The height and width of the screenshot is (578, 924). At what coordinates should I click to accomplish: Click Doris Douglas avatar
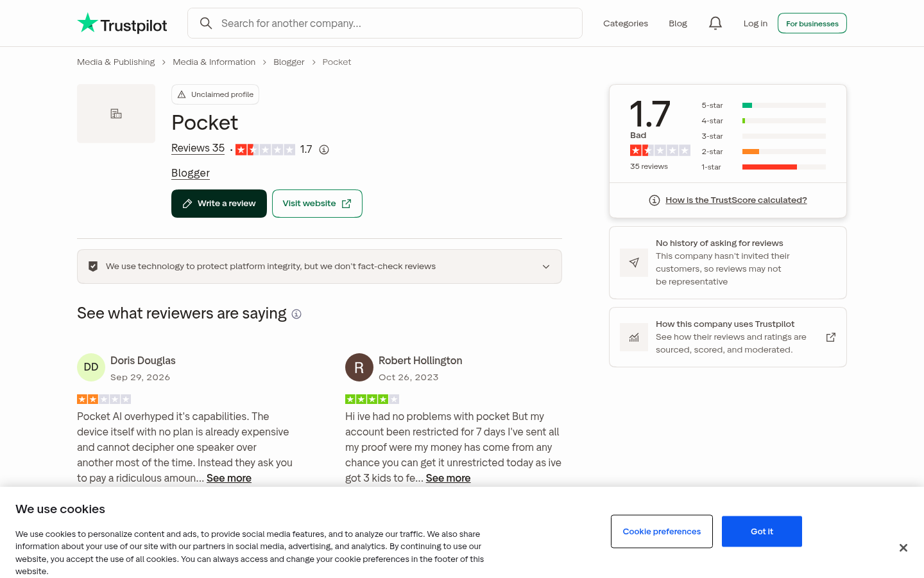tap(91, 367)
